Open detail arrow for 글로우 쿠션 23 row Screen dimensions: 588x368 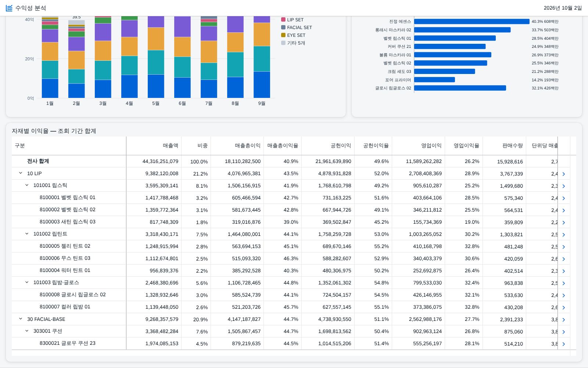[564, 344]
